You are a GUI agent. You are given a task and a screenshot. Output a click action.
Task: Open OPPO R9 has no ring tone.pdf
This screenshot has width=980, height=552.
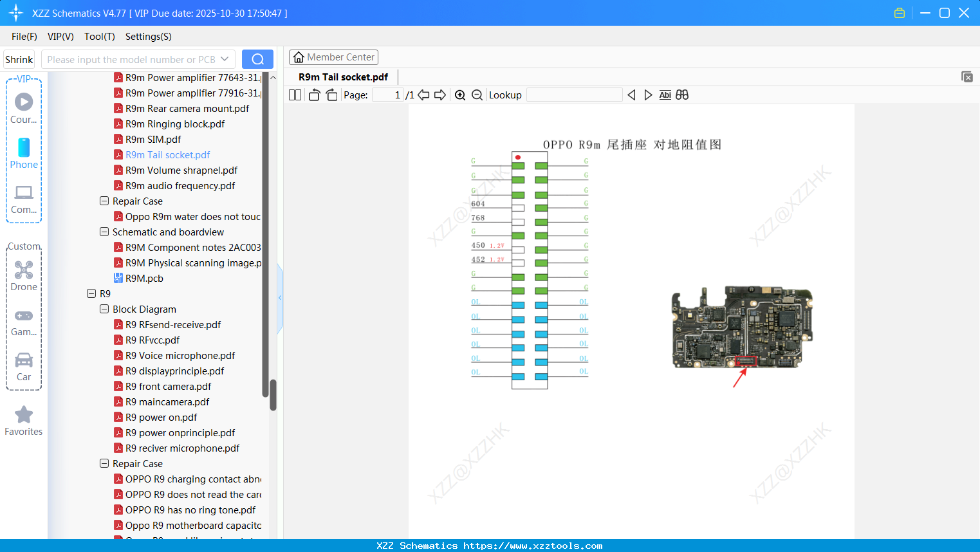[x=190, y=510]
